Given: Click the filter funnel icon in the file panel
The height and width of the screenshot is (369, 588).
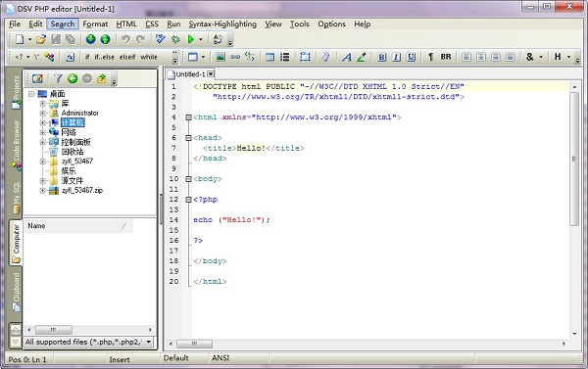Looking at the screenshot, I should (58, 78).
